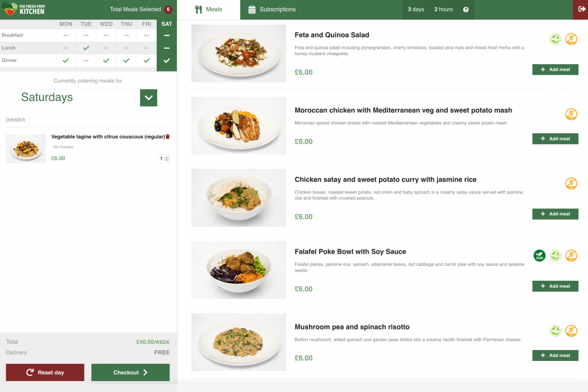Click the Feta and Quinoa Salad photo
This screenshot has width=588, height=392.
click(x=238, y=53)
